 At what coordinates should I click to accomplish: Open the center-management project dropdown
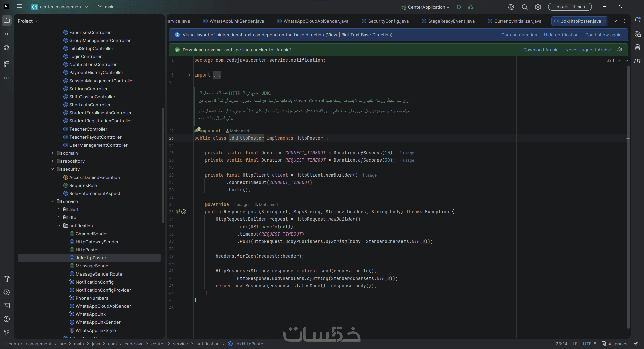point(59,7)
